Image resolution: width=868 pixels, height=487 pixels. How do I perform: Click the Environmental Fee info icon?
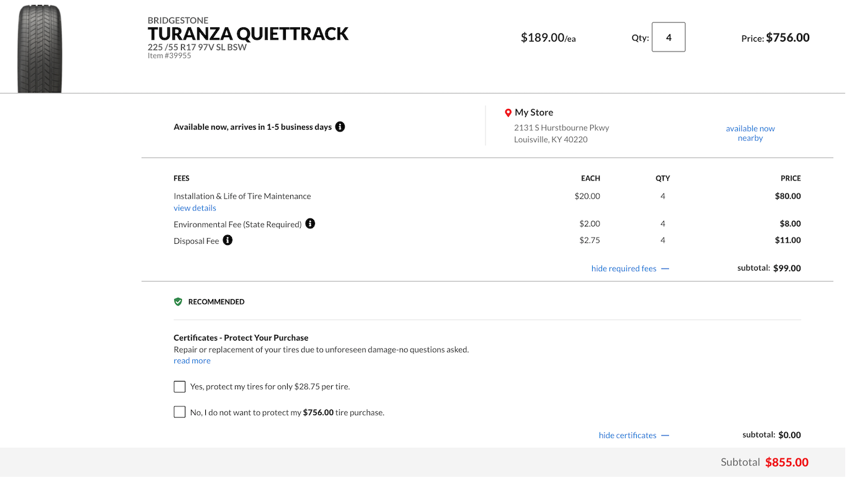point(310,223)
